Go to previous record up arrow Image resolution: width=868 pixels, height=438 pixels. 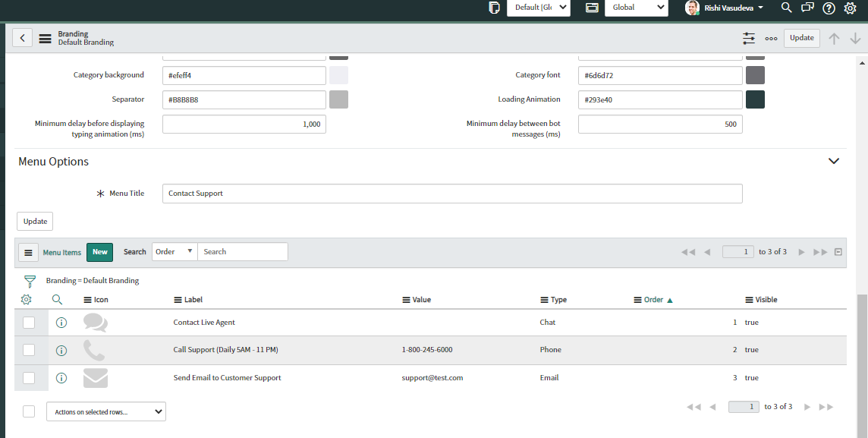834,38
